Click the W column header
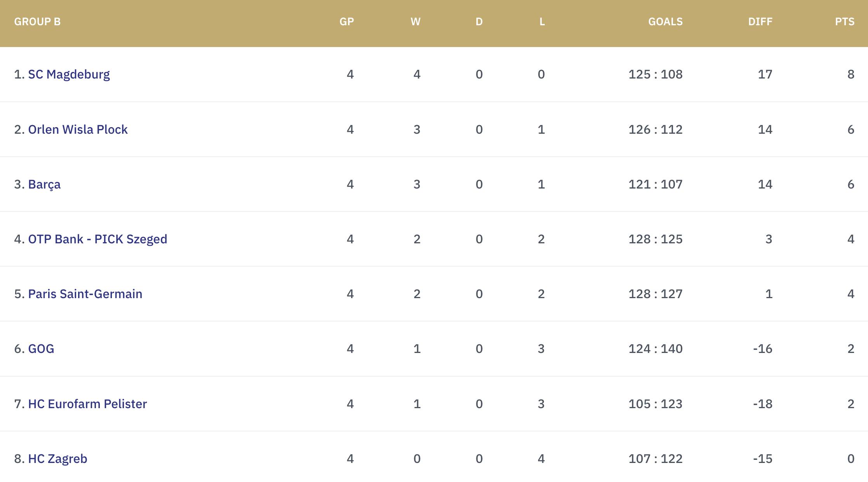This screenshot has width=868, height=482. tap(415, 22)
